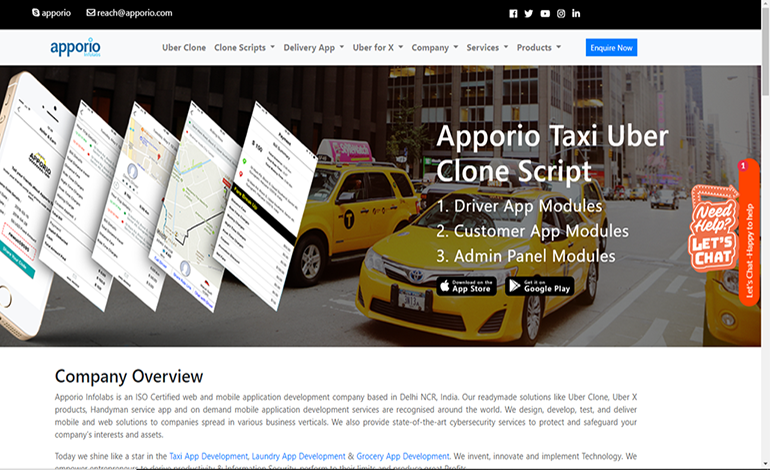Screen dimensions: 770x470
Task: Expand the Delivery App dropdown menu
Action: click(x=313, y=48)
